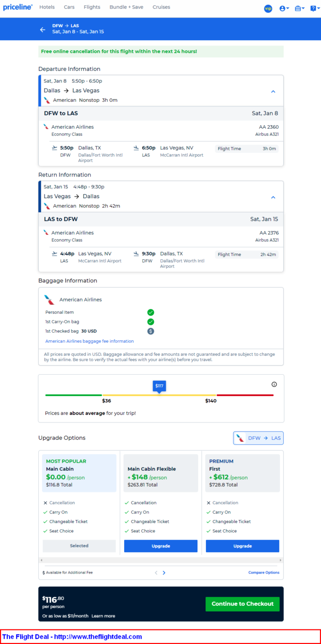
Task: Open the Compare Options link
Action: (264, 573)
